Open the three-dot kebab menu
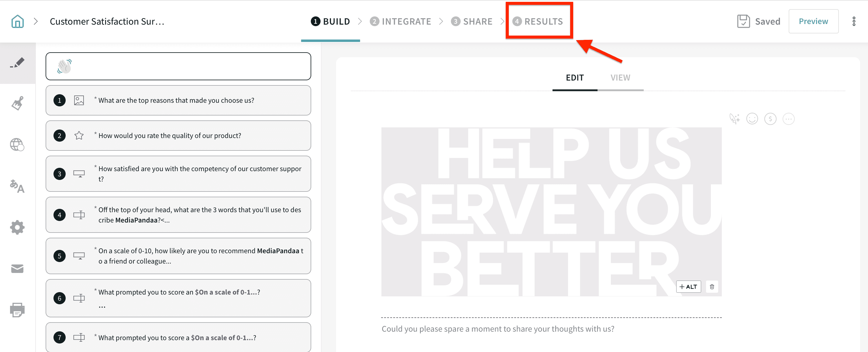 [x=853, y=21]
